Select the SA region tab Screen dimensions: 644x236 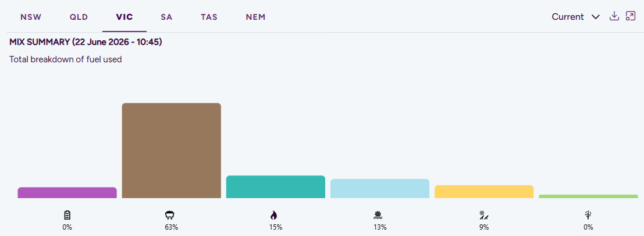(x=166, y=17)
